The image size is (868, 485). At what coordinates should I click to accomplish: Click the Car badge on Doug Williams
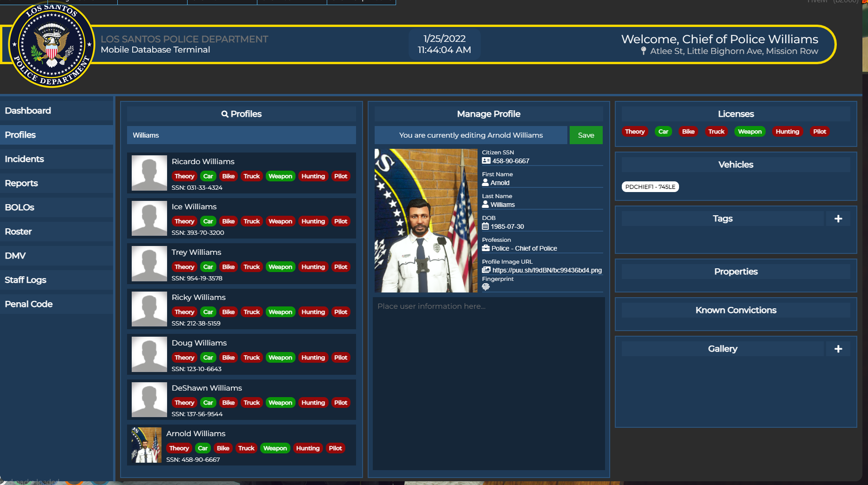pos(208,358)
